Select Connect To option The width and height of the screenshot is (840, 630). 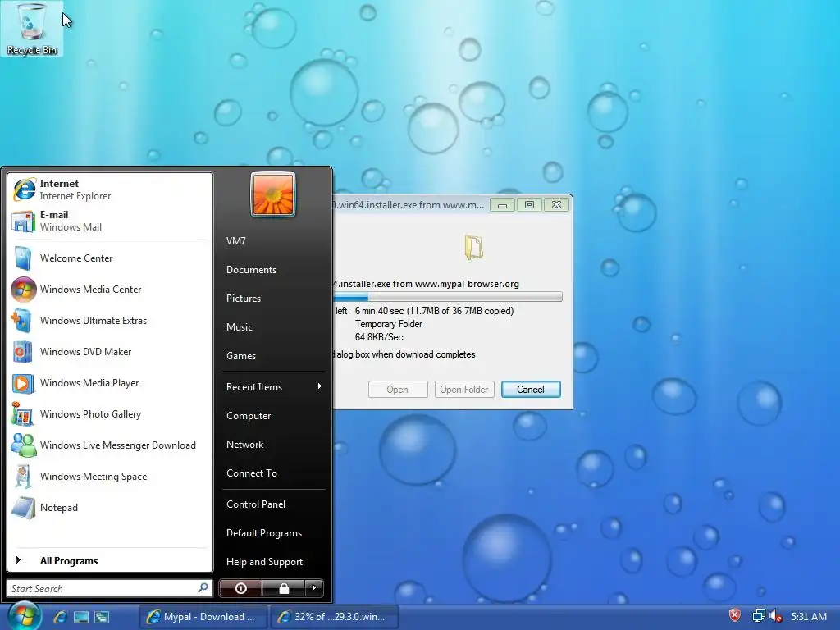273,473
